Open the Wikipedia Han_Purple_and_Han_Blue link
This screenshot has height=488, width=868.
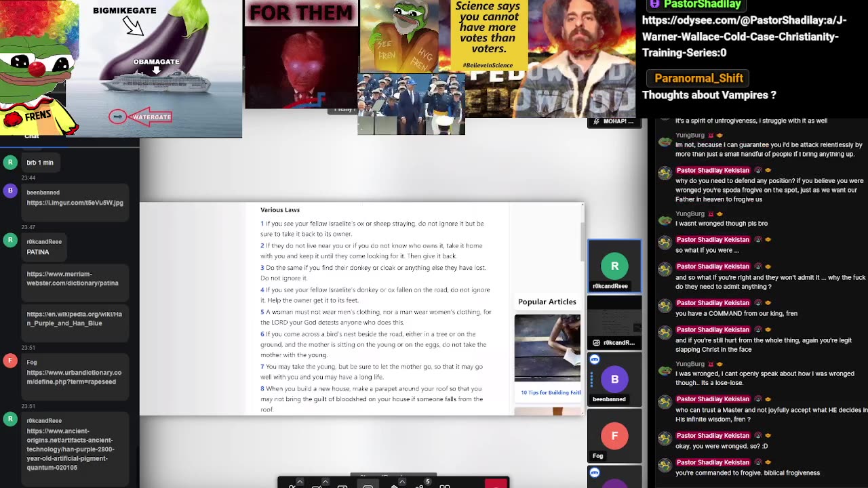click(75, 319)
